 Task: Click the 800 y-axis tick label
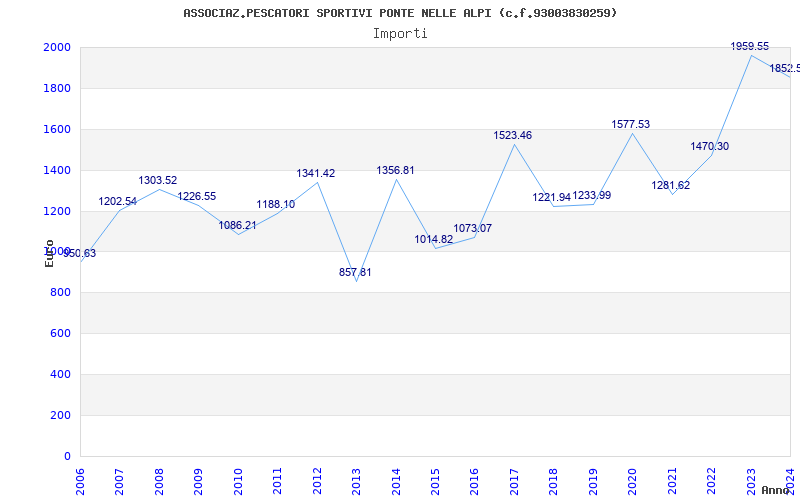60,293
